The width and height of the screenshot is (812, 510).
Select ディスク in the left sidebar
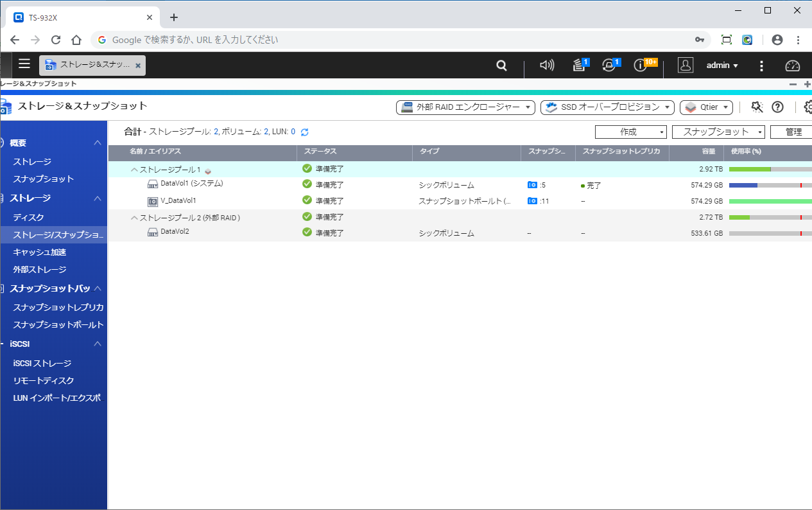(29, 218)
